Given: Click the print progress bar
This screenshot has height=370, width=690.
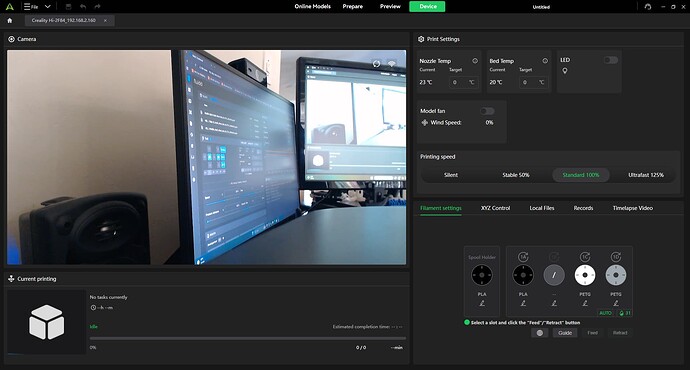Looking at the screenshot, I should coord(248,339).
